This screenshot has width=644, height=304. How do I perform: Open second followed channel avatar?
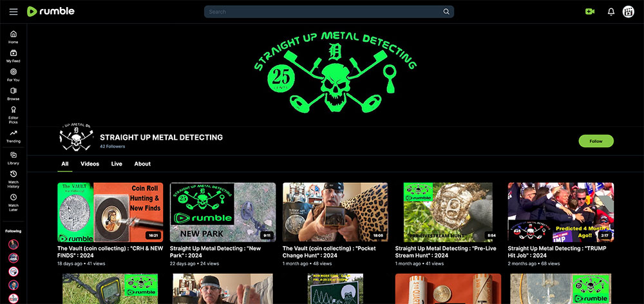pyautogui.click(x=14, y=258)
